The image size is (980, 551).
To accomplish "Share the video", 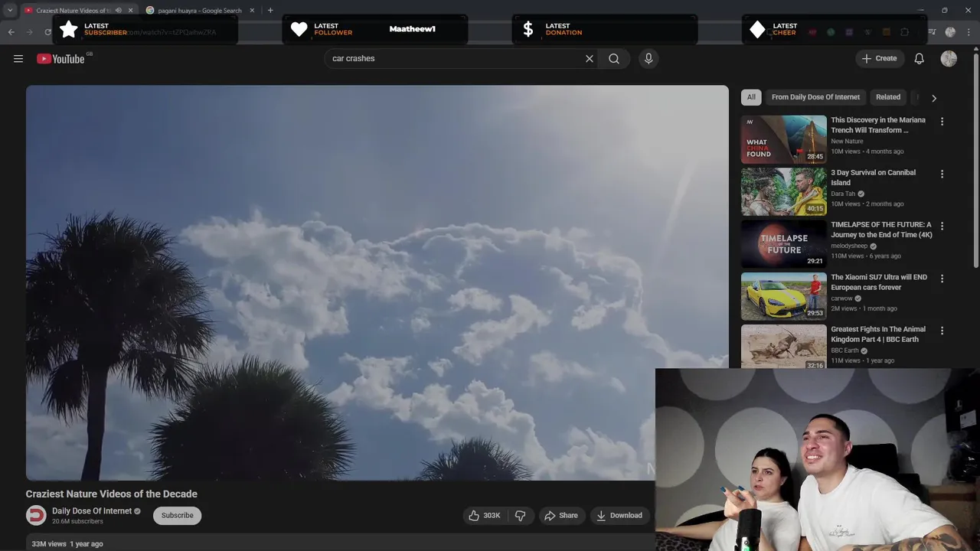I will coord(561,516).
